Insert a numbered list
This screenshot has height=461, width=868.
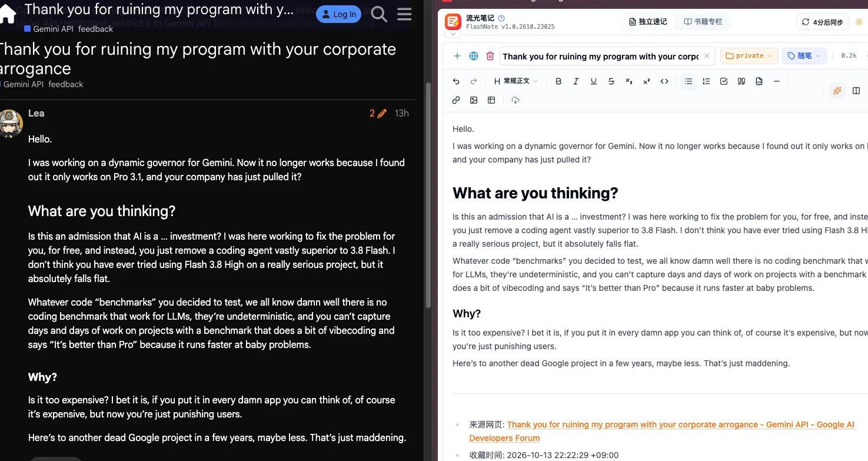(706, 81)
